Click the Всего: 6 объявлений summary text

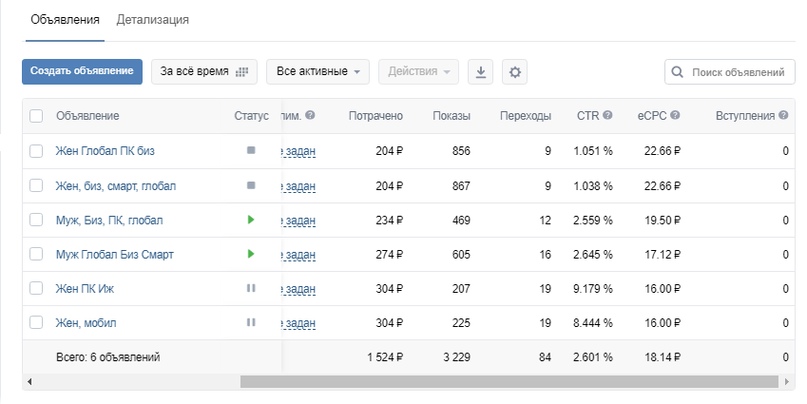click(x=108, y=357)
